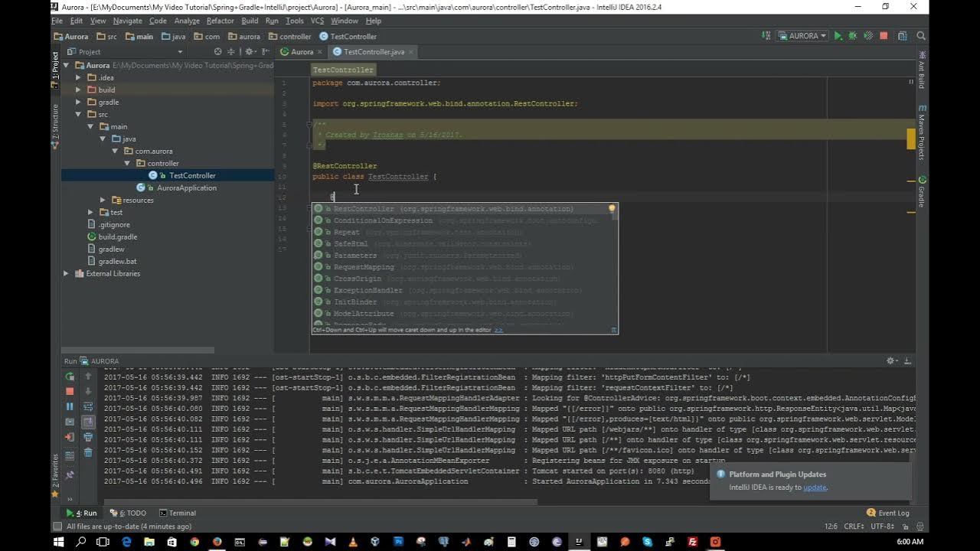Screen dimensions: 980x551
Task: Clear all console output with the trash icon
Action: pos(88,452)
